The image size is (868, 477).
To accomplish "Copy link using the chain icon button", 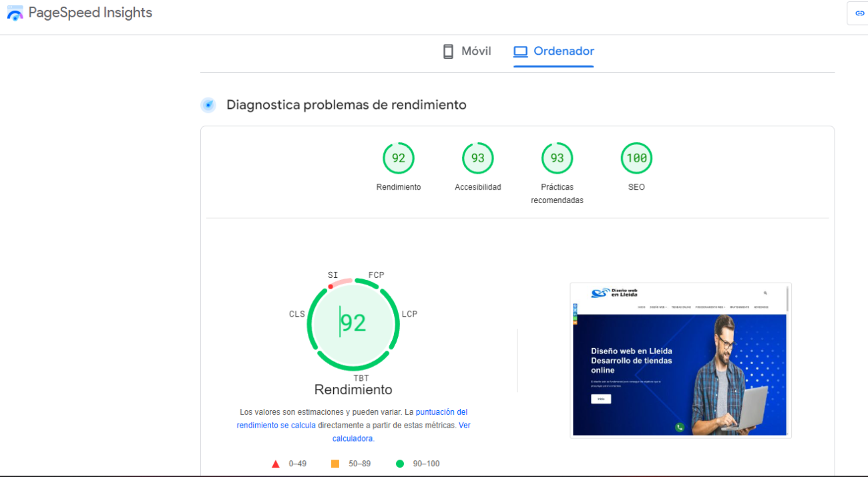I will point(859,13).
